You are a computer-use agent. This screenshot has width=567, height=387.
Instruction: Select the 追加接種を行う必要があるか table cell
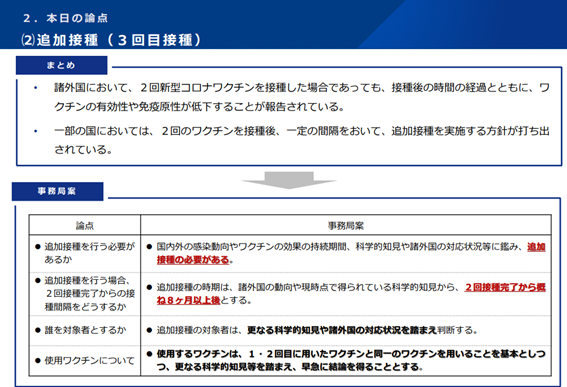(x=85, y=253)
